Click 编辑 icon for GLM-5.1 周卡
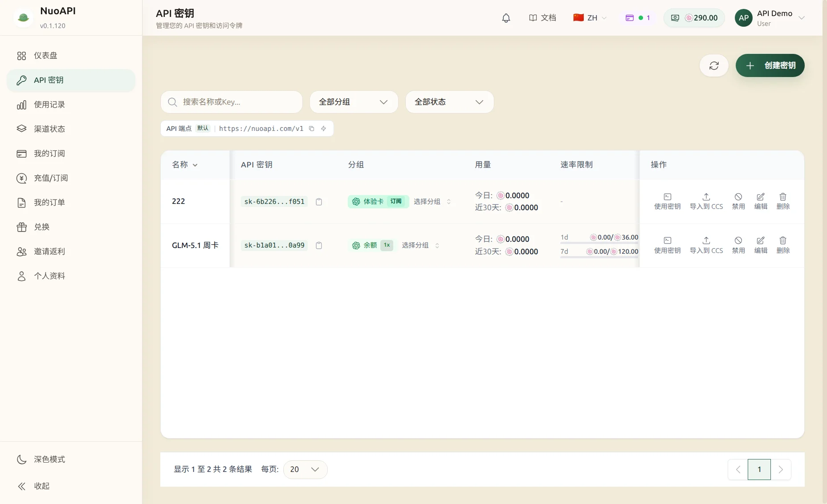827x504 pixels. tap(761, 245)
